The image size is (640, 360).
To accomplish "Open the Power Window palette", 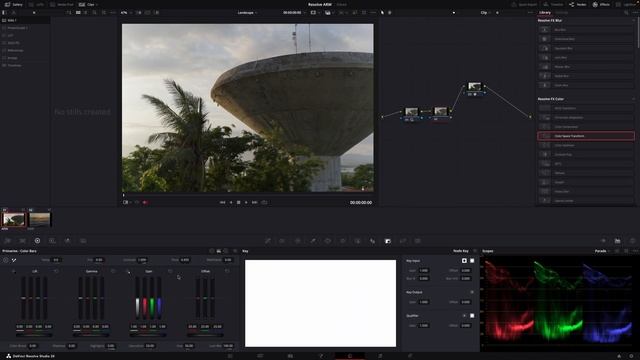I will [328, 241].
